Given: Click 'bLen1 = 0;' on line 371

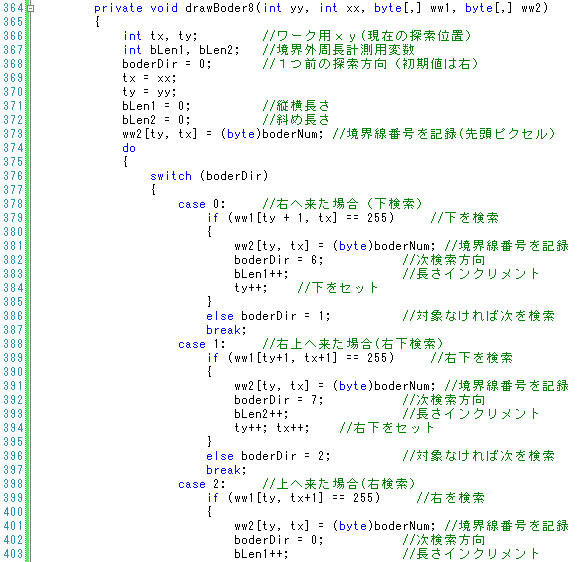Looking at the screenshot, I should point(156,106).
